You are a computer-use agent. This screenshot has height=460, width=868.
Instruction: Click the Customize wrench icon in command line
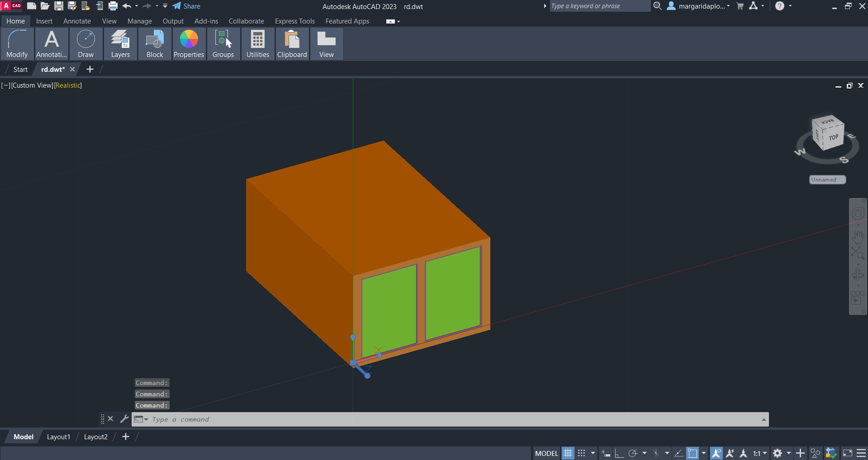tap(124, 419)
